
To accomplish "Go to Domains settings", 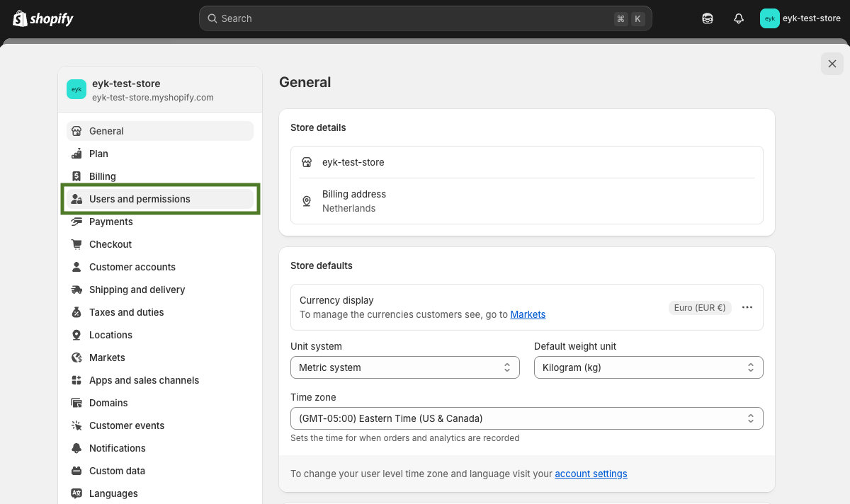I will [160, 403].
